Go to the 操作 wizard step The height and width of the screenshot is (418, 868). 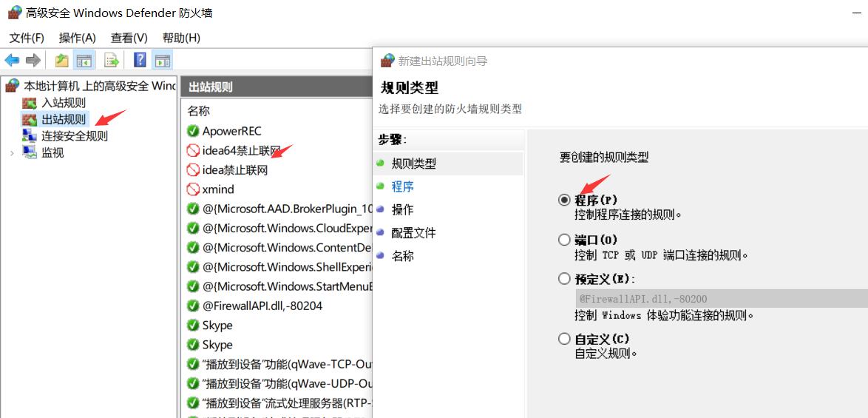point(402,210)
